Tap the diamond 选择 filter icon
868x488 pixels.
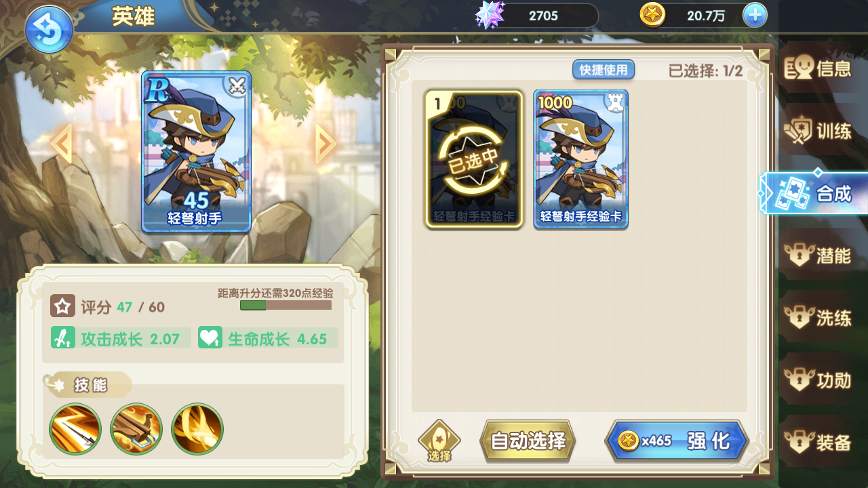point(439,441)
